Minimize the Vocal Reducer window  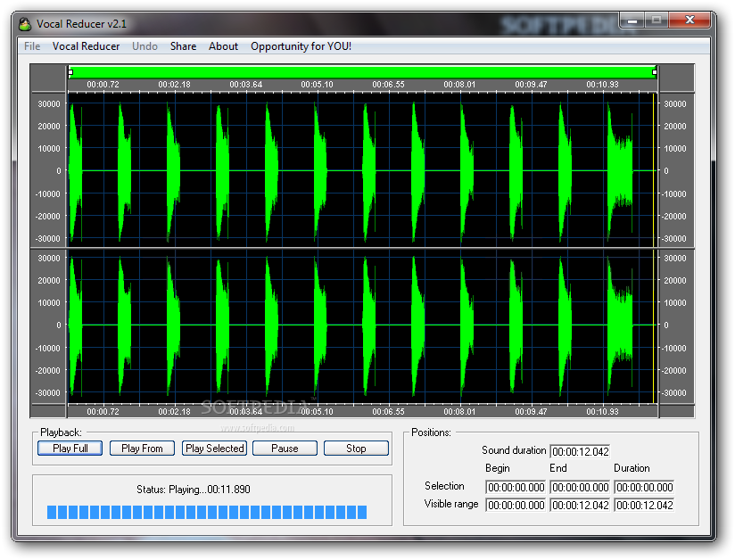click(x=632, y=21)
